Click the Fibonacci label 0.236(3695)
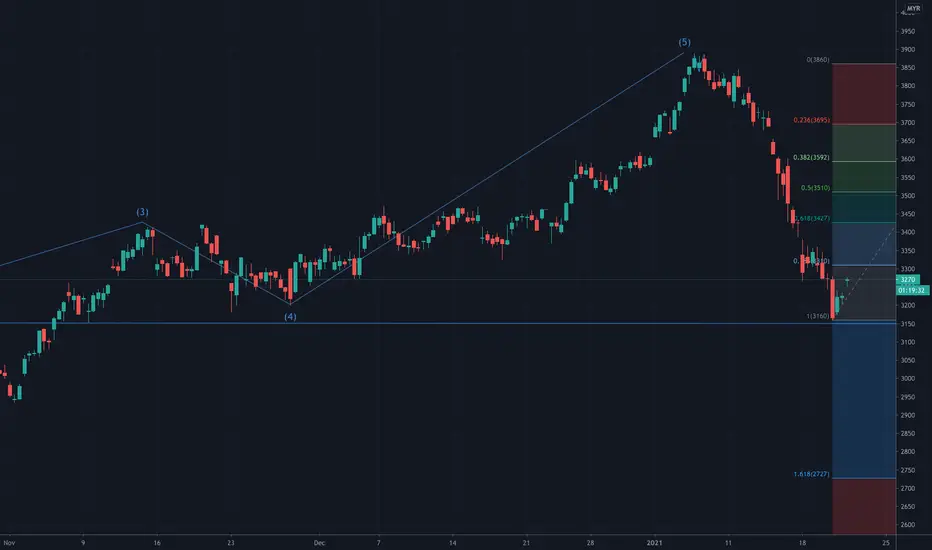Viewport: 932px width, 550px height. tap(811, 120)
